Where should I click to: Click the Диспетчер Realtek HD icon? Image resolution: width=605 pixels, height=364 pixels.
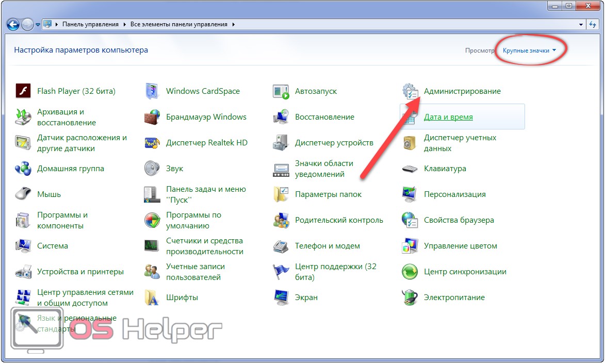tap(152, 143)
